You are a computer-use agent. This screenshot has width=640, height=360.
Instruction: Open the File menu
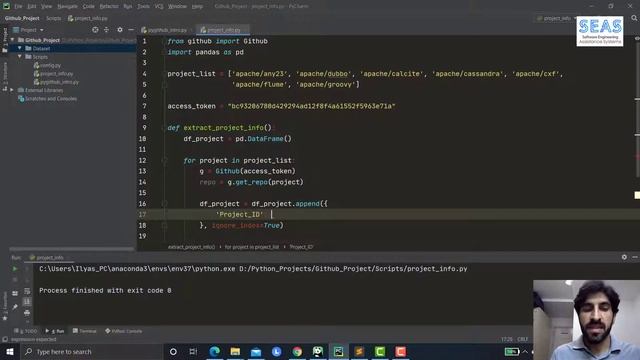(x=18, y=7)
